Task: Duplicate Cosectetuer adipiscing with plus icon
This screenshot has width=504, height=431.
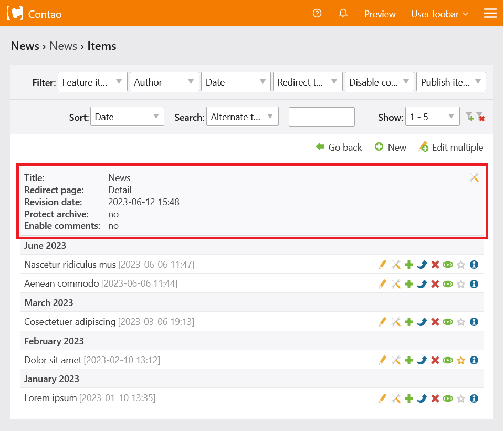Action: click(409, 322)
